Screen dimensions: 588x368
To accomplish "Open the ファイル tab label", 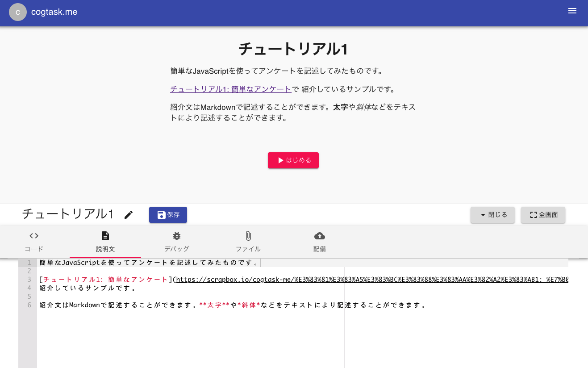I will pyautogui.click(x=248, y=249).
